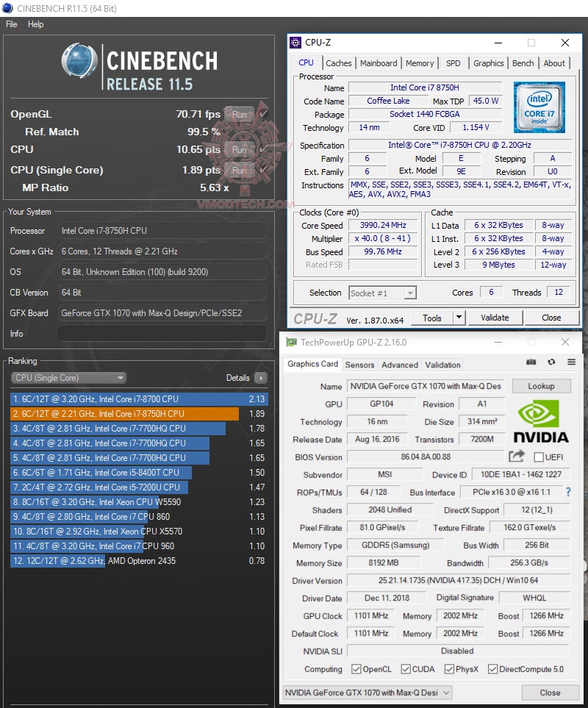
Task: Switch to the Memory tab in CPU-Z
Action: coord(420,63)
